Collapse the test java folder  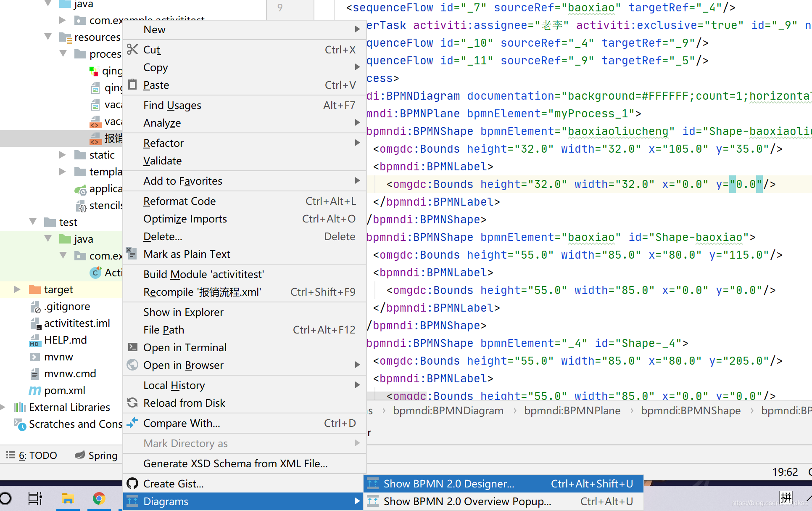pos(48,239)
